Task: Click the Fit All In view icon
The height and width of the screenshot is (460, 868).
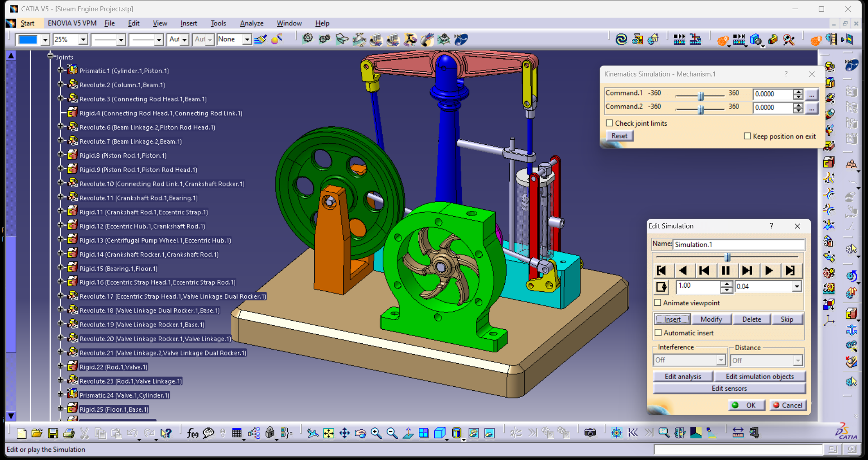Action: coord(328,433)
